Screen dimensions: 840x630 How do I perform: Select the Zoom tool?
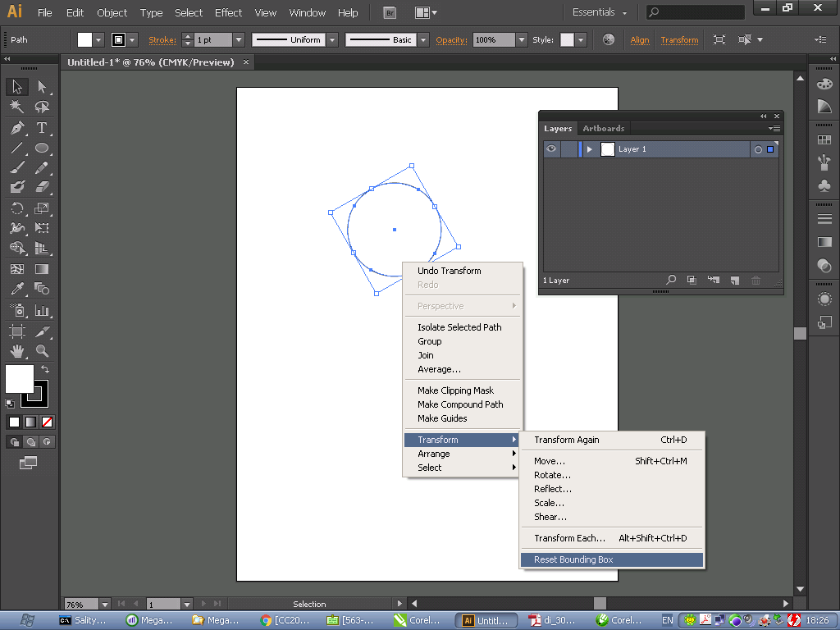point(42,351)
